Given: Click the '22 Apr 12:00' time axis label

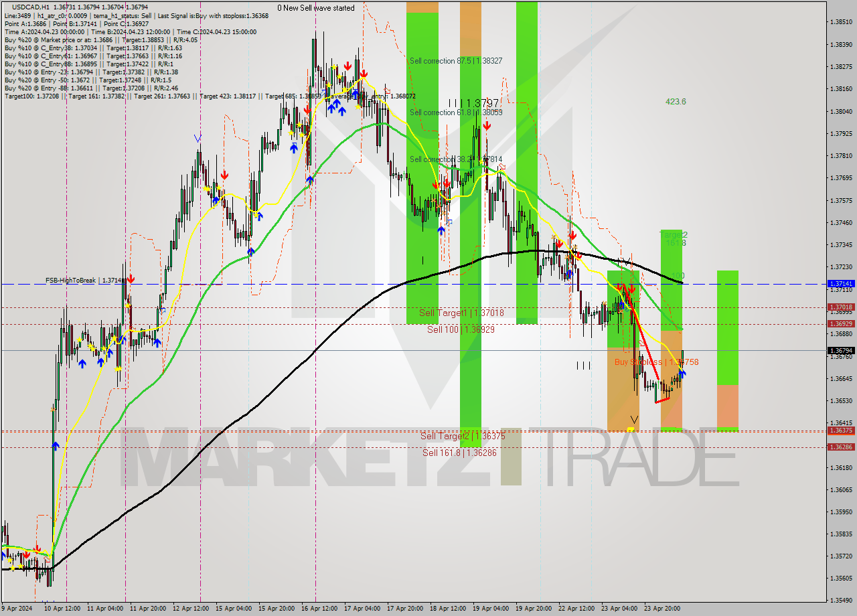Looking at the screenshot, I should (576, 609).
